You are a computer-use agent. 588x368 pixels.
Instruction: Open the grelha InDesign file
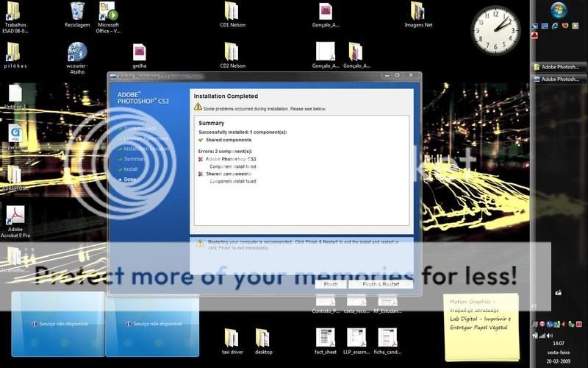139,52
